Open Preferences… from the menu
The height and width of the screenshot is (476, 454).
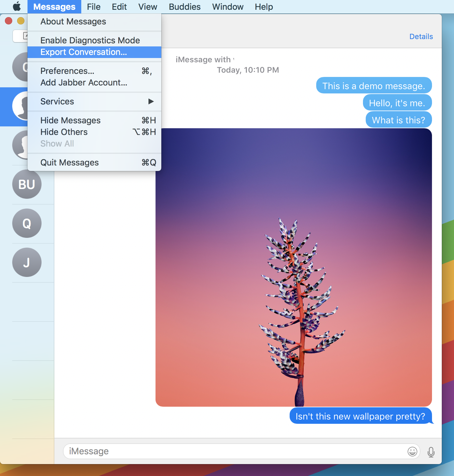pos(94,71)
